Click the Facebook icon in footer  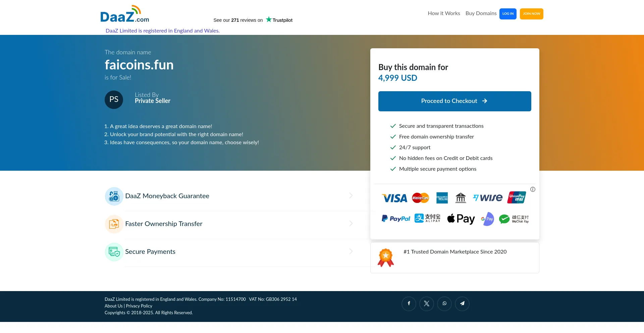tap(409, 303)
